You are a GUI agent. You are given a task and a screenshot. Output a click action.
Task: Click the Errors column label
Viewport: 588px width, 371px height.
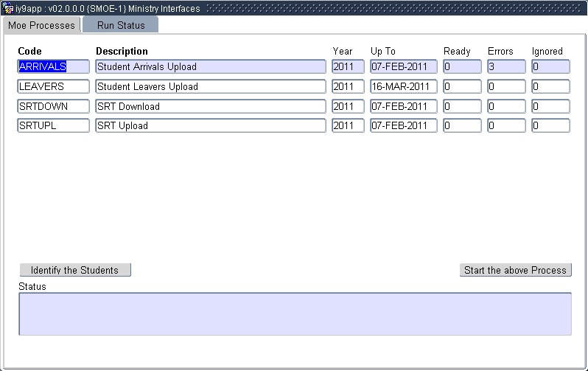coord(500,51)
